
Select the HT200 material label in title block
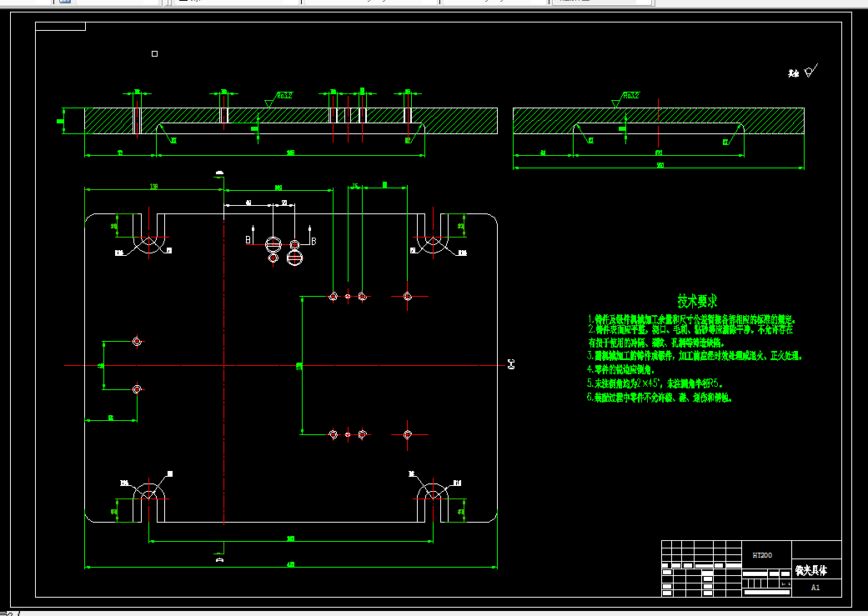pyautogui.click(x=762, y=555)
